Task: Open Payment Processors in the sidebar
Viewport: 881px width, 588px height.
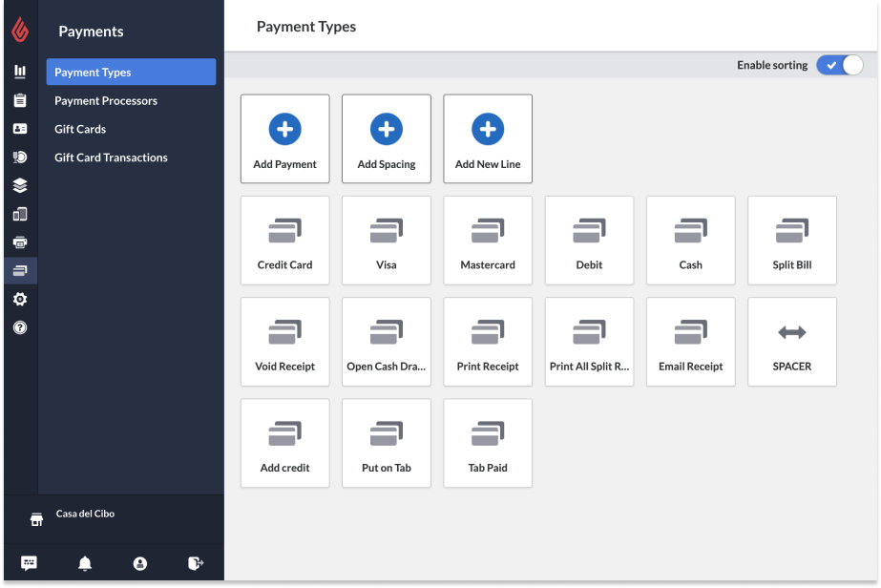Action: (x=106, y=100)
